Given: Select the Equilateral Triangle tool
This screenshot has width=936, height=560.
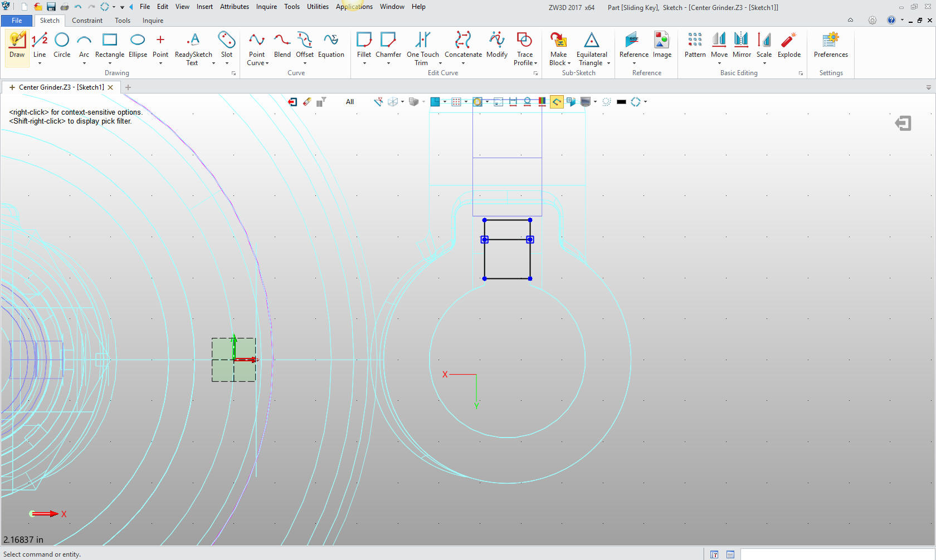Looking at the screenshot, I should click(592, 49).
